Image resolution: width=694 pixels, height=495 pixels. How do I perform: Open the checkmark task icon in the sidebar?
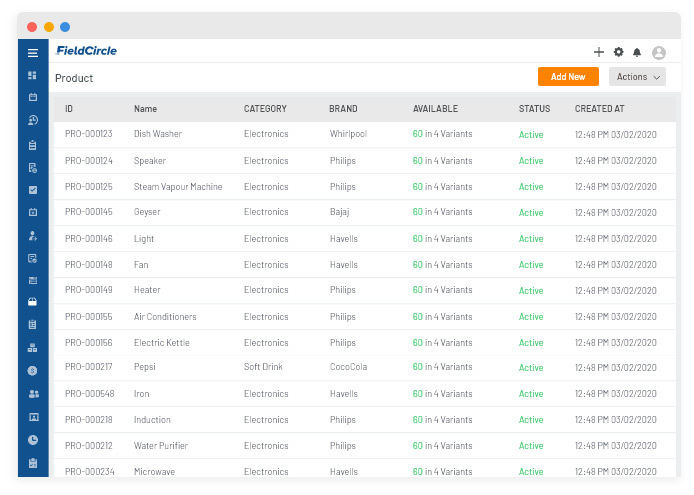pyautogui.click(x=33, y=190)
